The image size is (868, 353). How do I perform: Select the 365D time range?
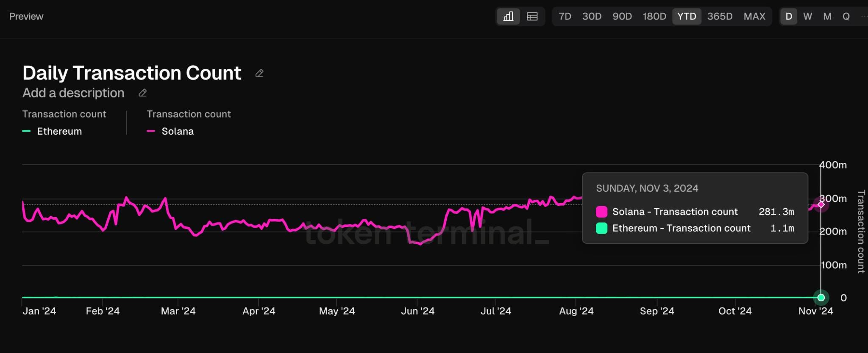click(x=720, y=17)
